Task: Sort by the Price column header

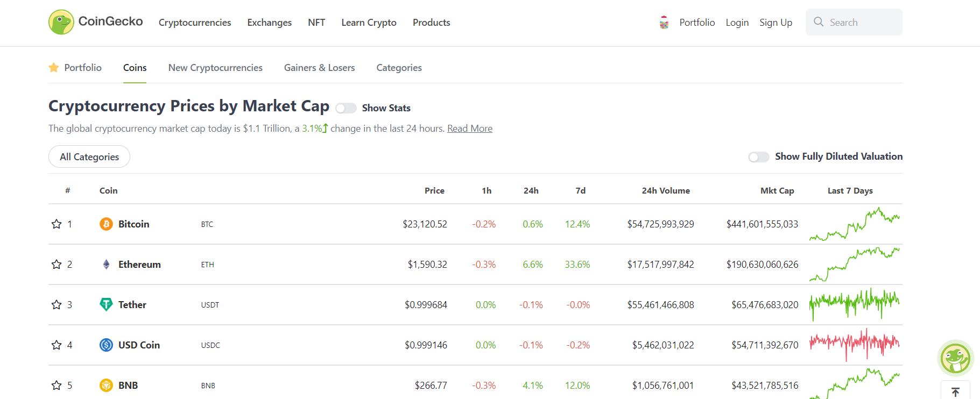Action: (x=434, y=191)
